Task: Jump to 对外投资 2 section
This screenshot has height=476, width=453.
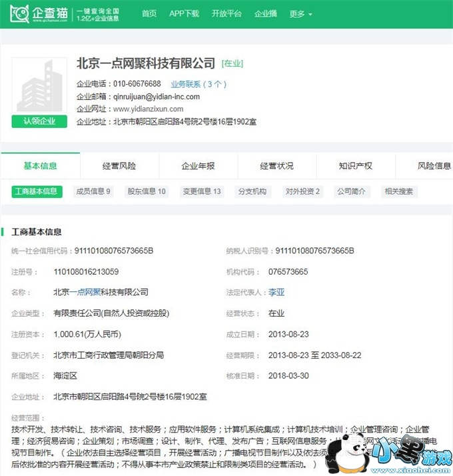Action: click(x=302, y=191)
